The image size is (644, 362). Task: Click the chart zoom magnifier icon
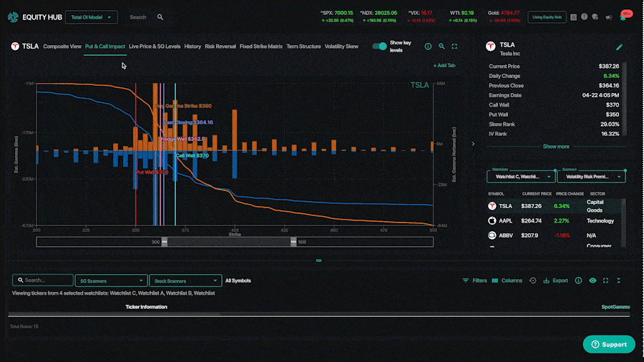tap(441, 47)
